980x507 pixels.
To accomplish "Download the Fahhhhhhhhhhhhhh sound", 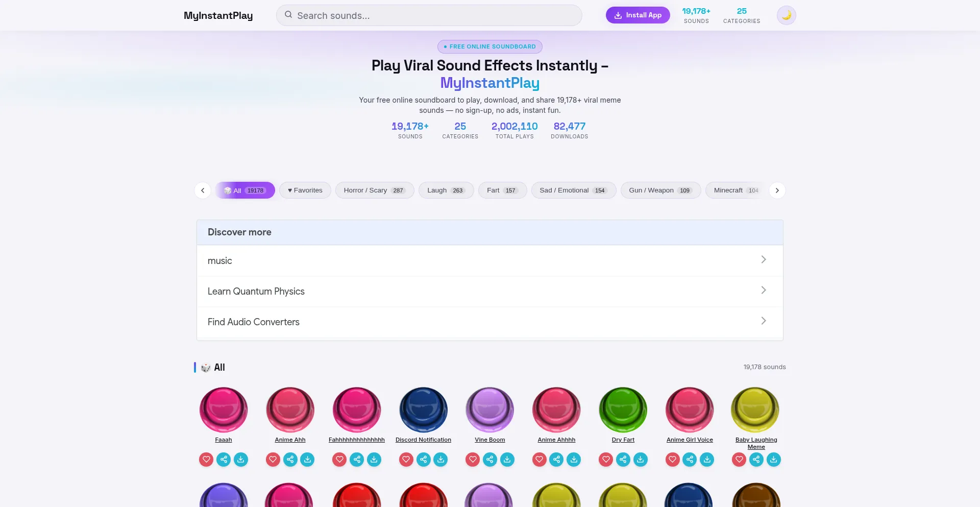I will pyautogui.click(x=374, y=460).
